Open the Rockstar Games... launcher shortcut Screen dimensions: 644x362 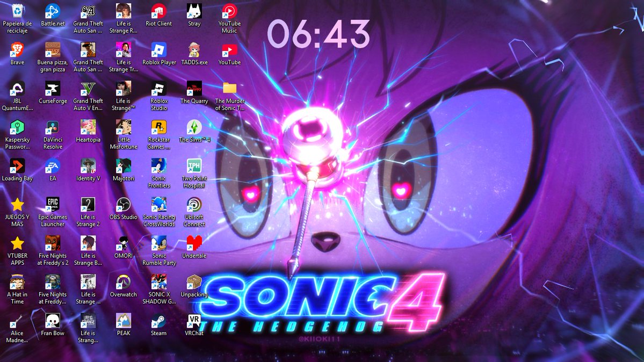click(158, 127)
